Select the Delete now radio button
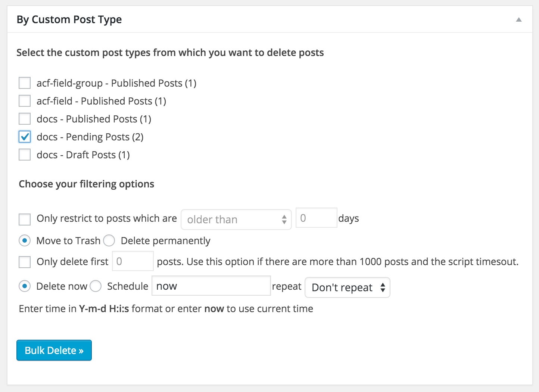 click(x=25, y=286)
